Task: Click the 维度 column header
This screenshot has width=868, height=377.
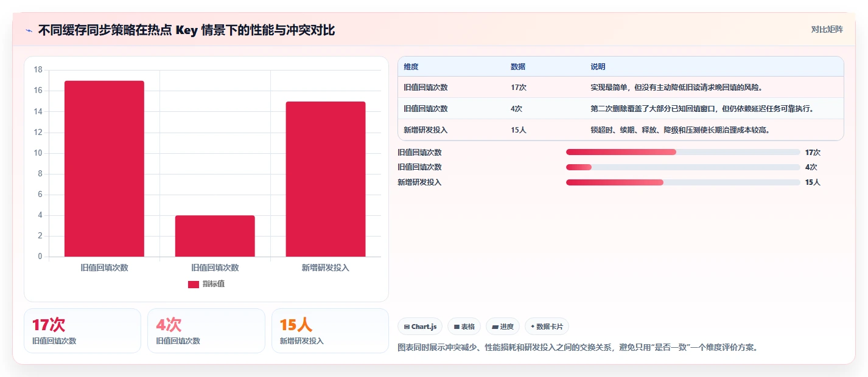Action: point(411,67)
